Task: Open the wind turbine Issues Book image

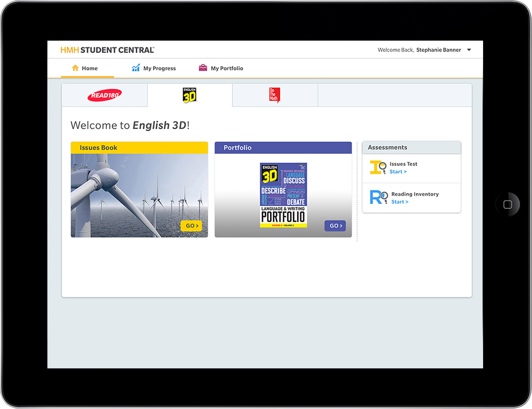Action: coord(139,195)
